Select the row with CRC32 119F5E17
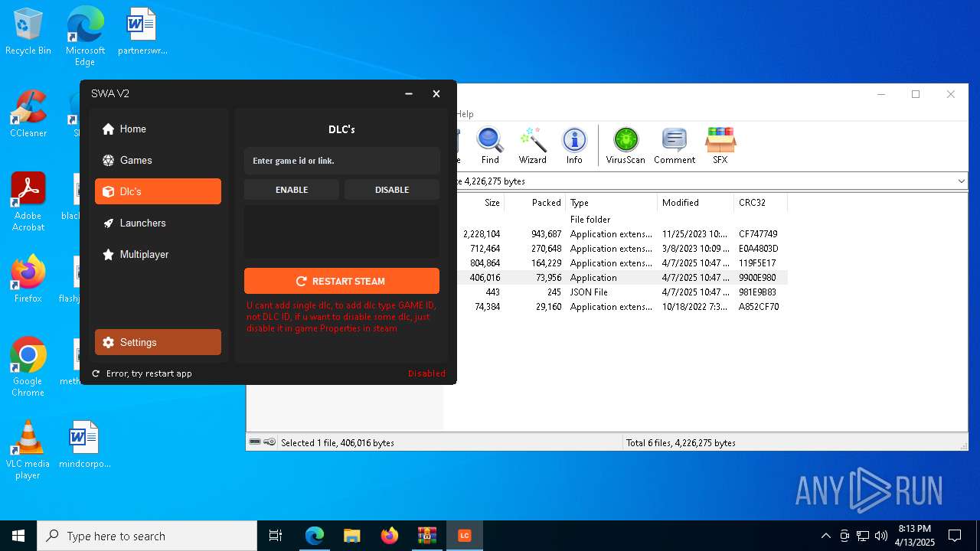The width and height of the screenshot is (980, 551). (x=622, y=263)
